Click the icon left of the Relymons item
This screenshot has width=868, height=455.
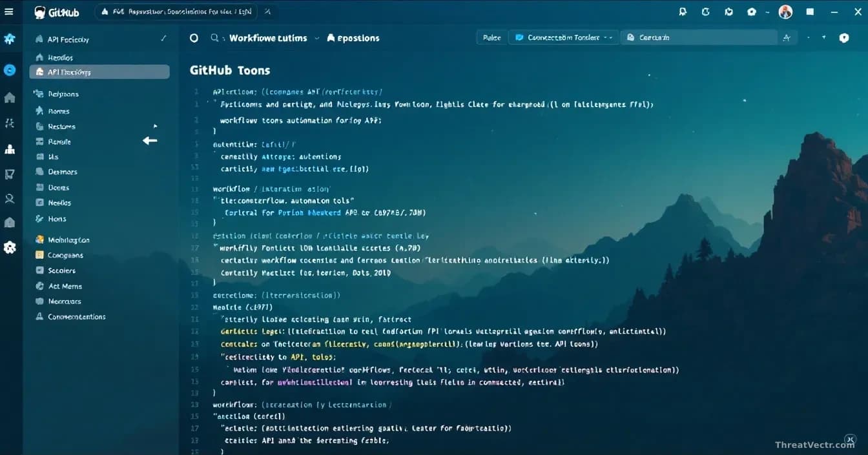pyautogui.click(x=38, y=94)
